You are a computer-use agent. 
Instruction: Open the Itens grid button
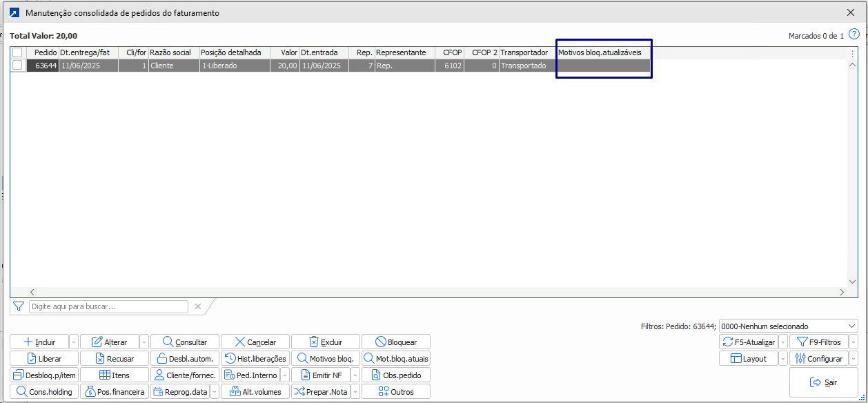coord(115,375)
